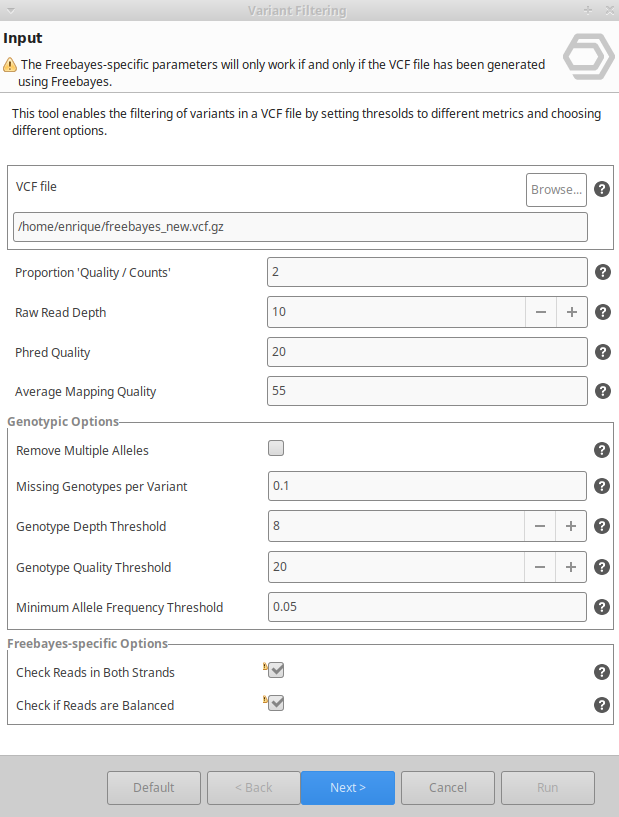The image size is (619, 817).
Task: Cancel the Variant Filtering dialog
Action: pos(448,788)
